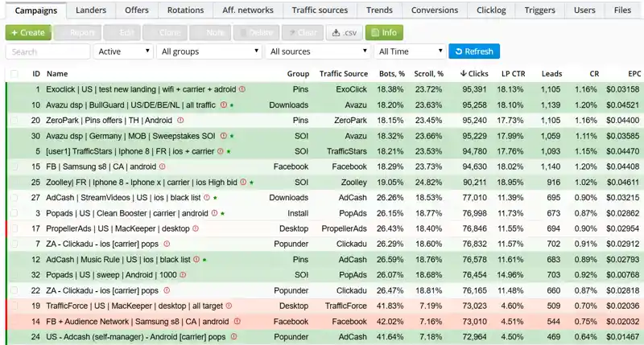Expand the All Time date range dropdown
644x345 pixels.
[410, 51]
